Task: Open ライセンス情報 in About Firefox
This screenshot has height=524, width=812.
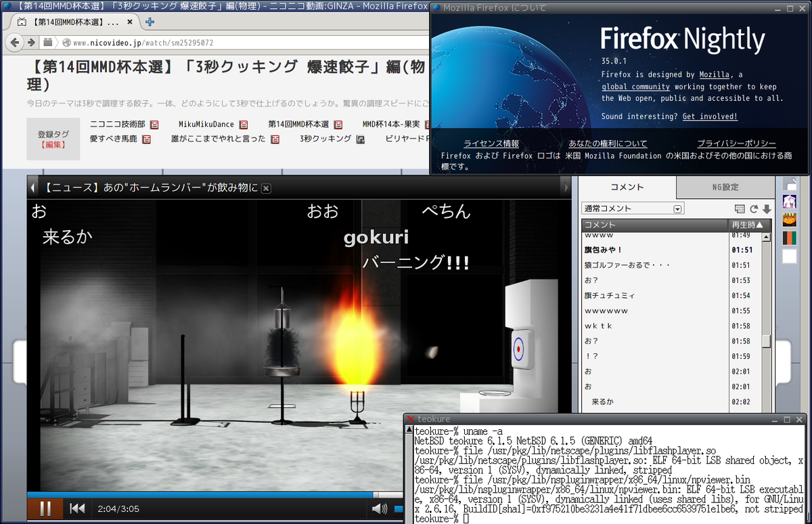Action: coord(491,144)
